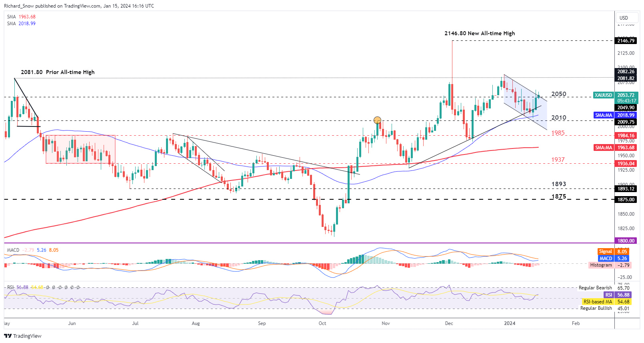Click the 1875.00 price axis label
Viewport: 644px width, 343px height.
(626, 200)
